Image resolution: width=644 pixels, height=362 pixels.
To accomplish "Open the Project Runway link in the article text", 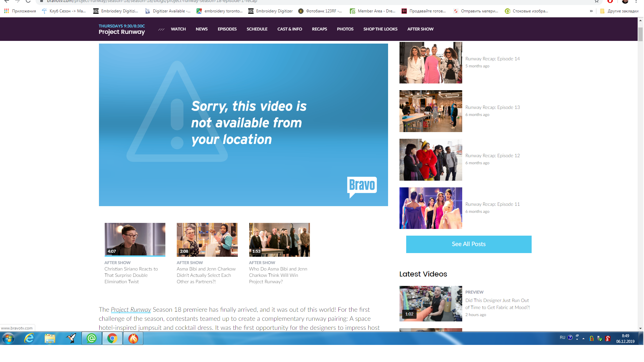I will (x=131, y=310).
